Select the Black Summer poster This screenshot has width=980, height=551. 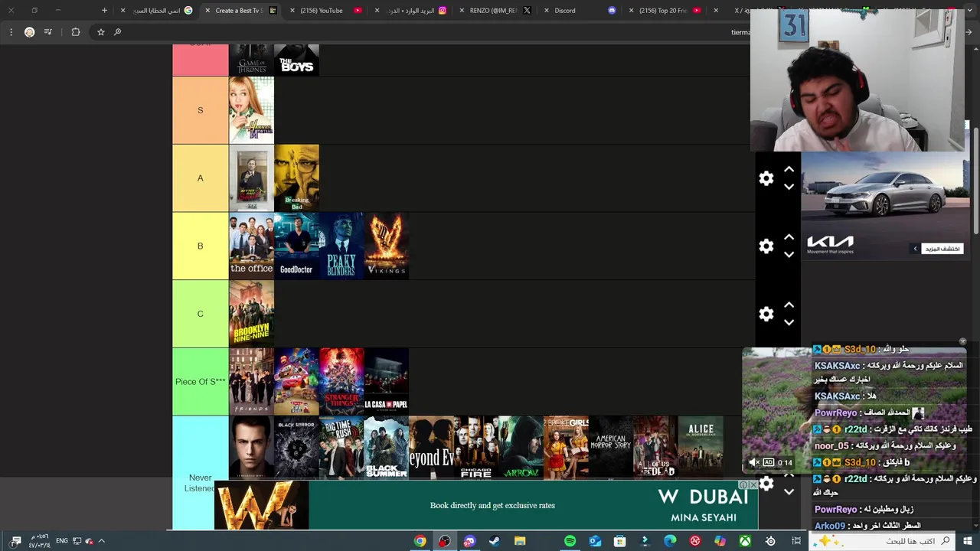click(387, 448)
